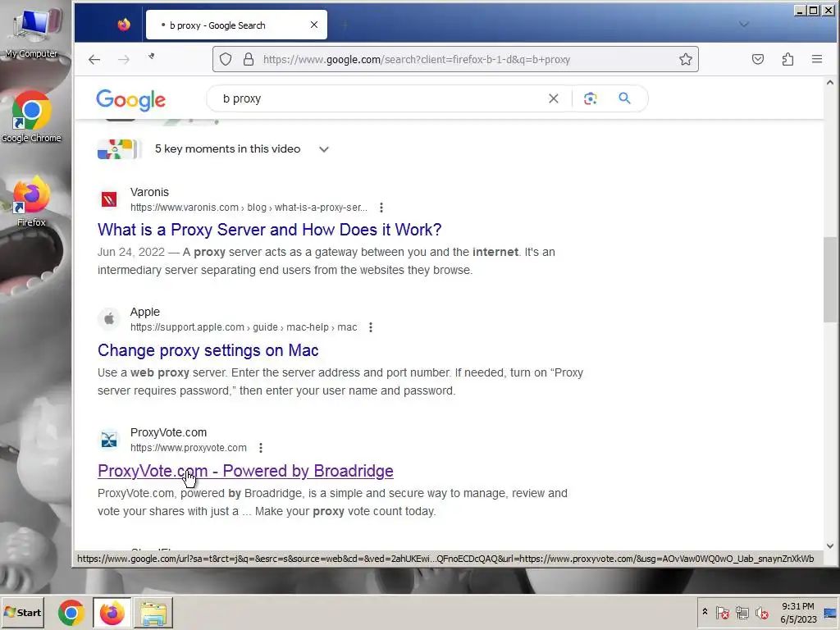Open Firefox application hamburger menu

coord(816,59)
